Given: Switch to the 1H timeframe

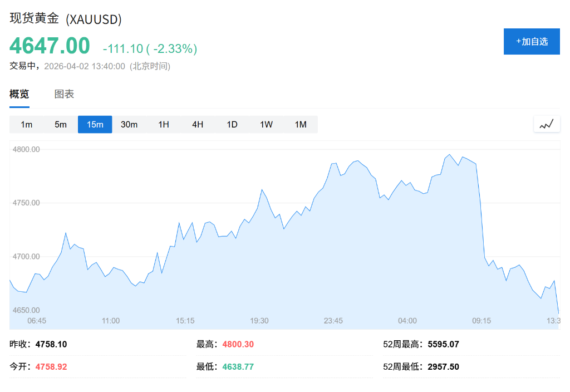Looking at the screenshot, I should pyautogui.click(x=163, y=124).
